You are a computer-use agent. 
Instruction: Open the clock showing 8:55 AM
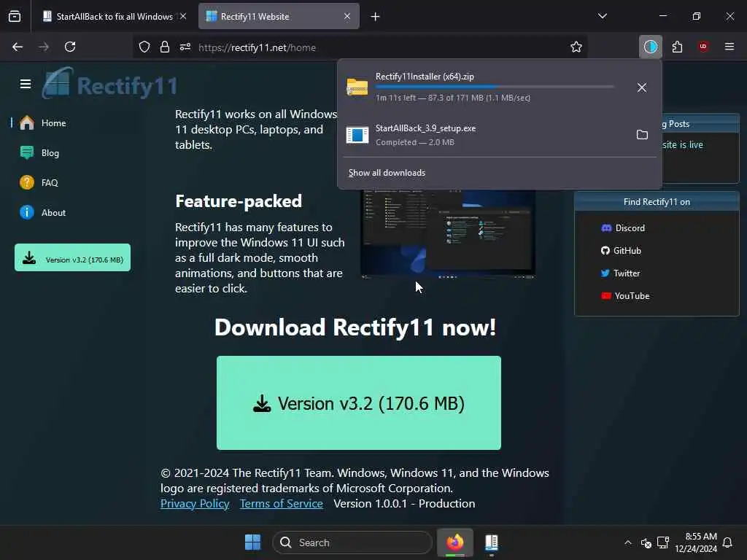click(x=696, y=542)
